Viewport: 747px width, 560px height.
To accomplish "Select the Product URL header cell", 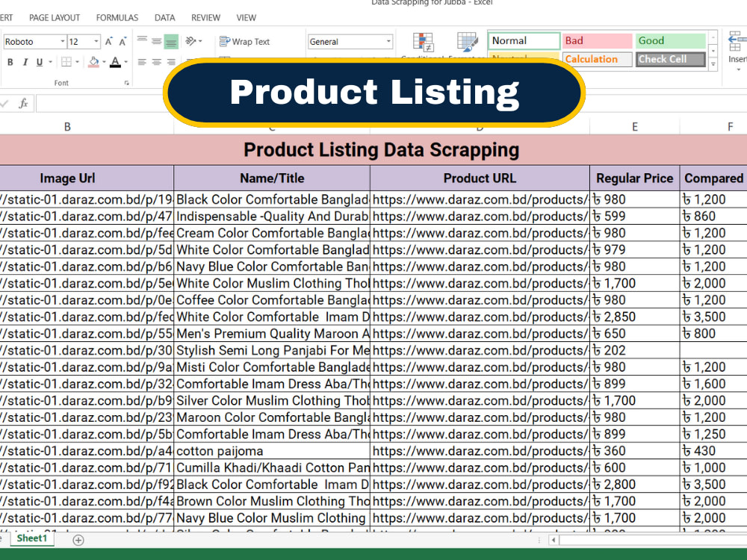I will click(480, 178).
